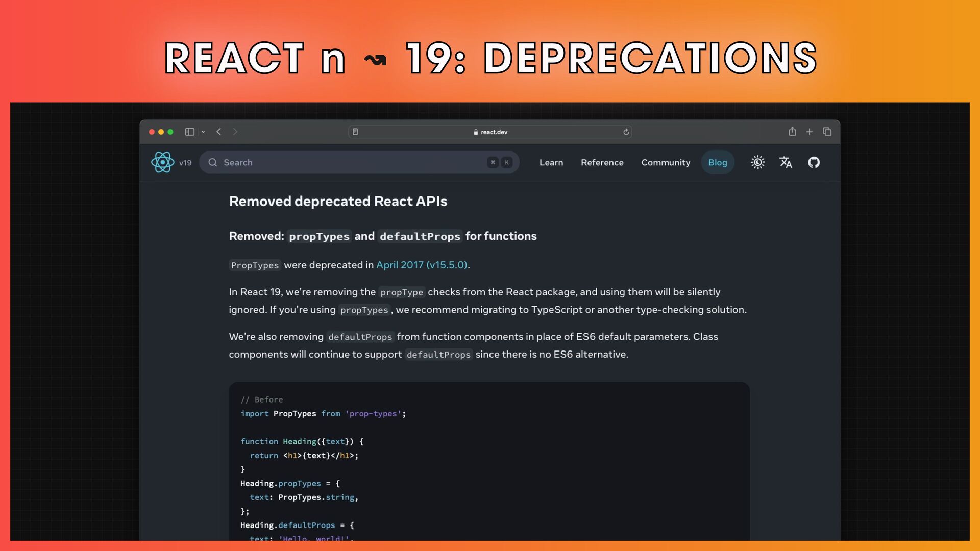
Task: Click the browser forward arrow
Action: [235, 132]
